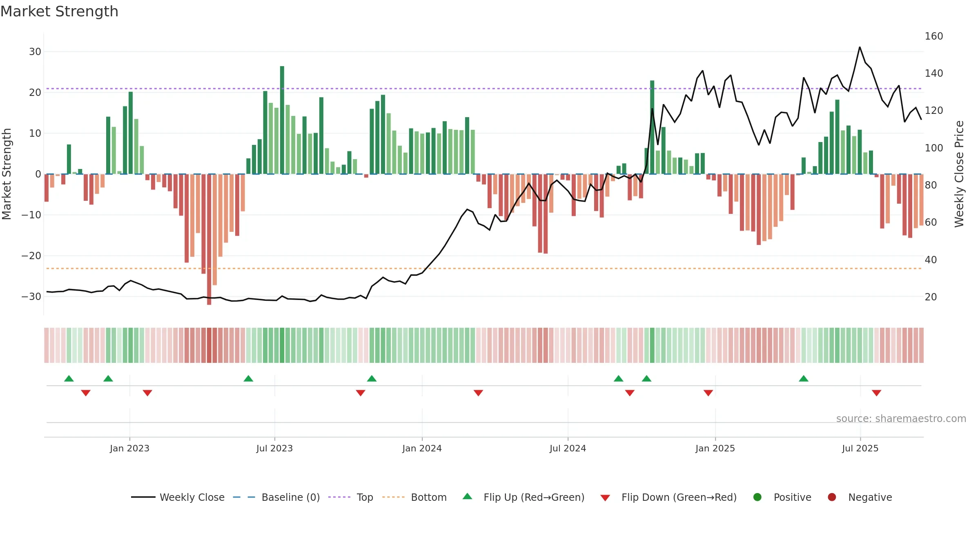Viewport: 980px width, 551px height.
Task: Click the 160 price axis label
Action: [934, 36]
